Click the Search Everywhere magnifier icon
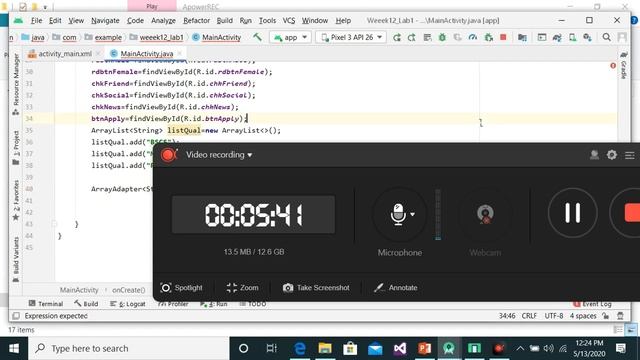Screen dimensions: 640x360 click(607, 37)
